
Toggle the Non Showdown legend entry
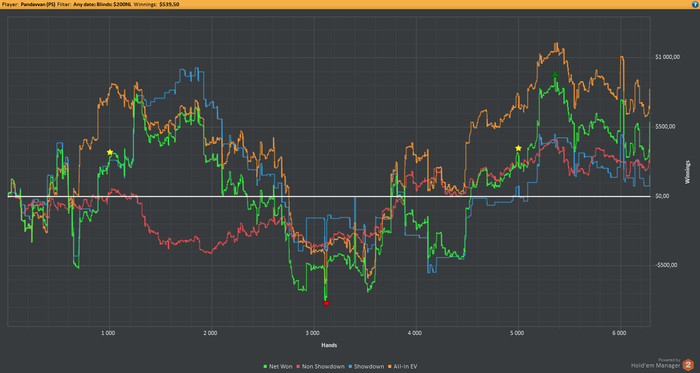click(x=320, y=367)
